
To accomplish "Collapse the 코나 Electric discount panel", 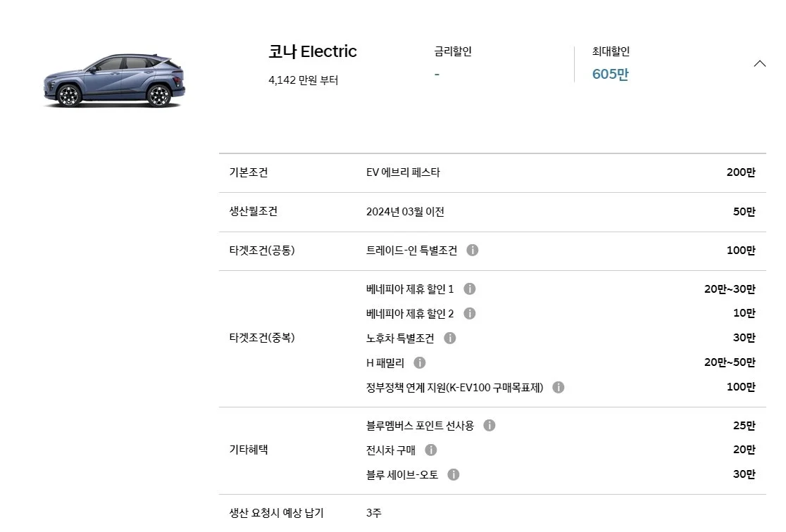I will pos(760,63).
